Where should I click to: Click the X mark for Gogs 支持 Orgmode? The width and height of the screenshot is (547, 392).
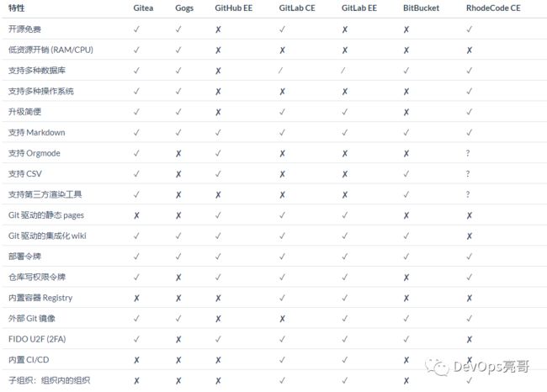tap(178, 153)
